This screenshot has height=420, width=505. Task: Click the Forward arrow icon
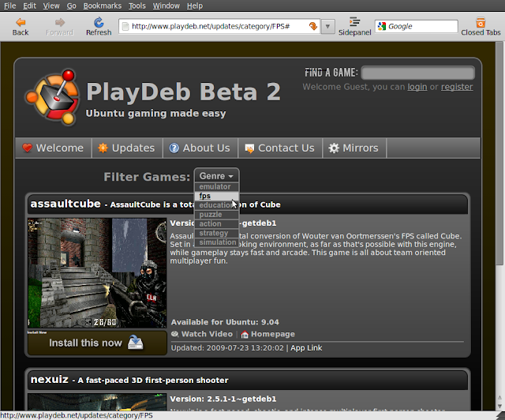(60, 22)
